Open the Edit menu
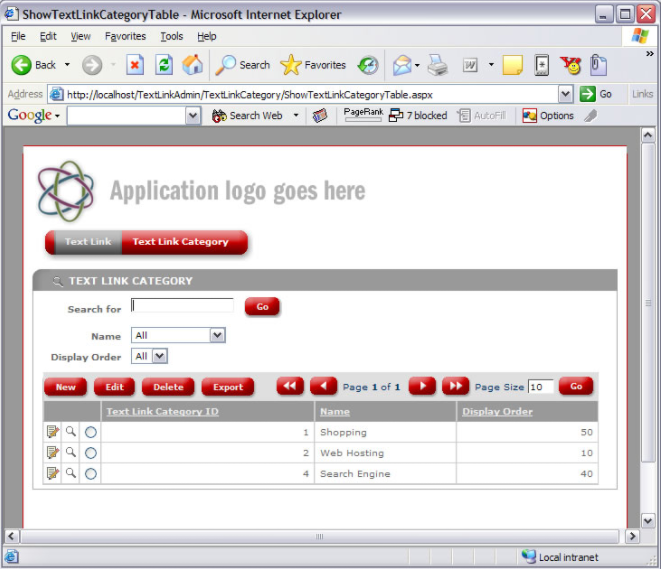The image size is (661, 569). (48, 36)
